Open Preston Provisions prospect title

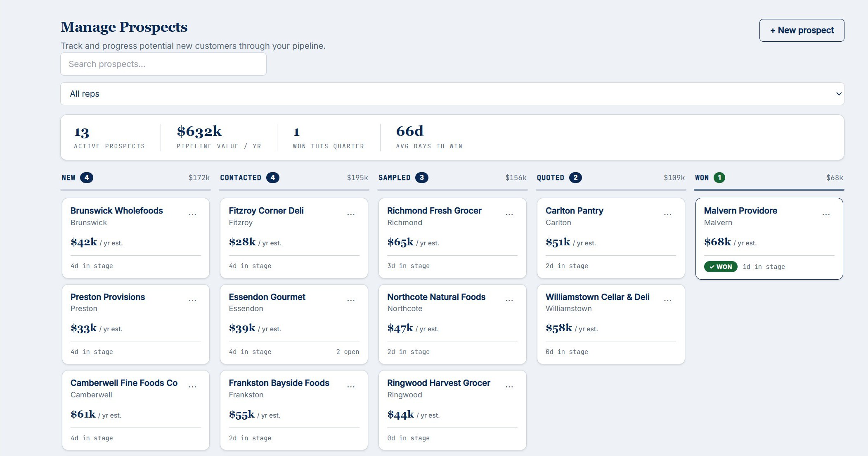[x=108, y=297]
